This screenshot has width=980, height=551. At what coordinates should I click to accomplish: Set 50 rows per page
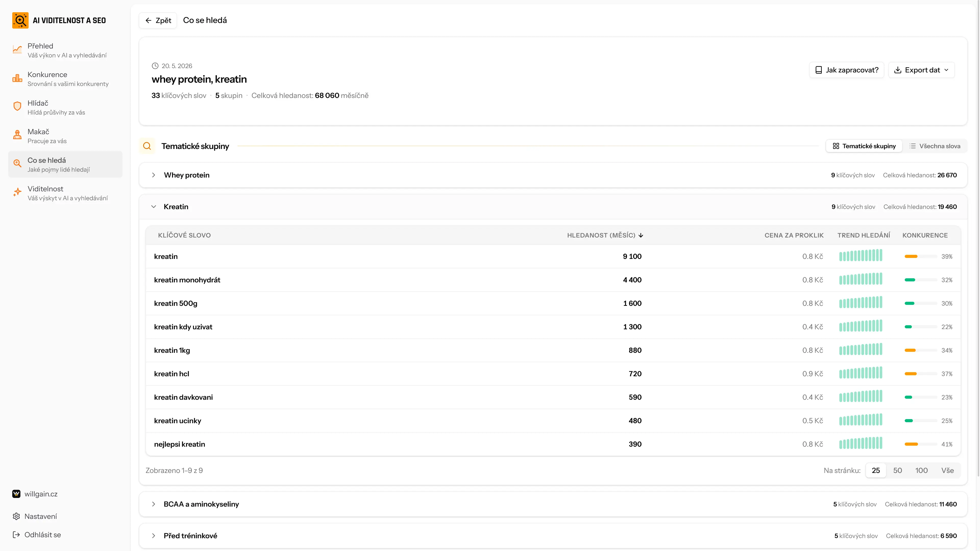pos(898,470)
